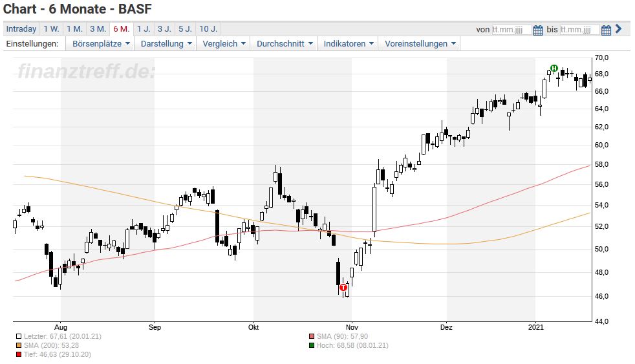The image size is (635, 364).
Task: Select the 1 J. time range tab
Action: (144, 28)
